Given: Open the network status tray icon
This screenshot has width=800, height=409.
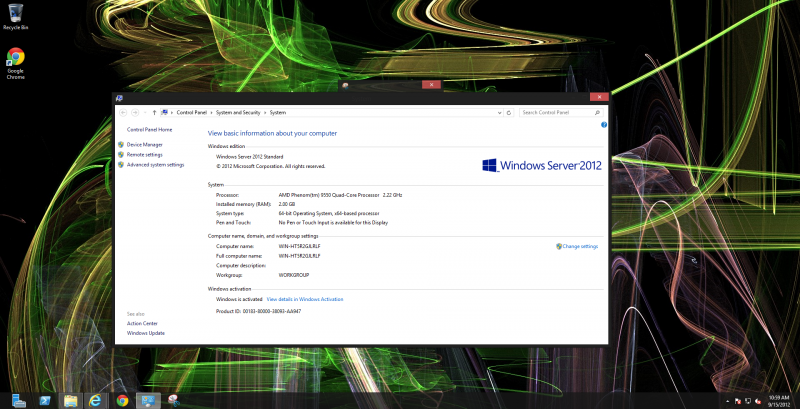Looking at the screenshot, I should 748,401.
